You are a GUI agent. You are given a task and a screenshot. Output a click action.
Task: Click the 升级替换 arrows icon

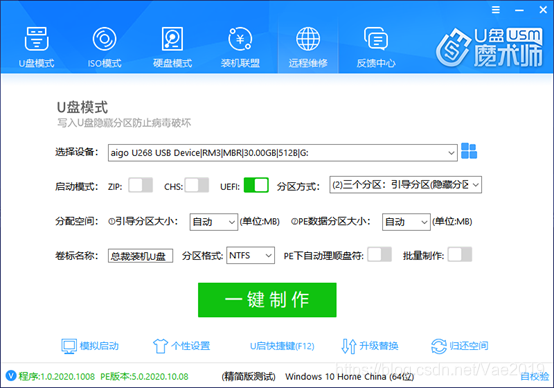click(x=349, y=346)
